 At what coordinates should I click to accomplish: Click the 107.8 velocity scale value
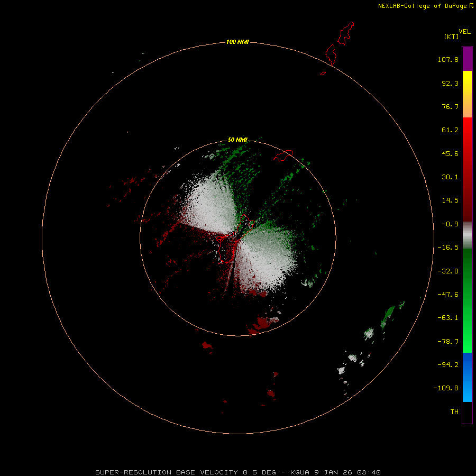click(448, 59)
